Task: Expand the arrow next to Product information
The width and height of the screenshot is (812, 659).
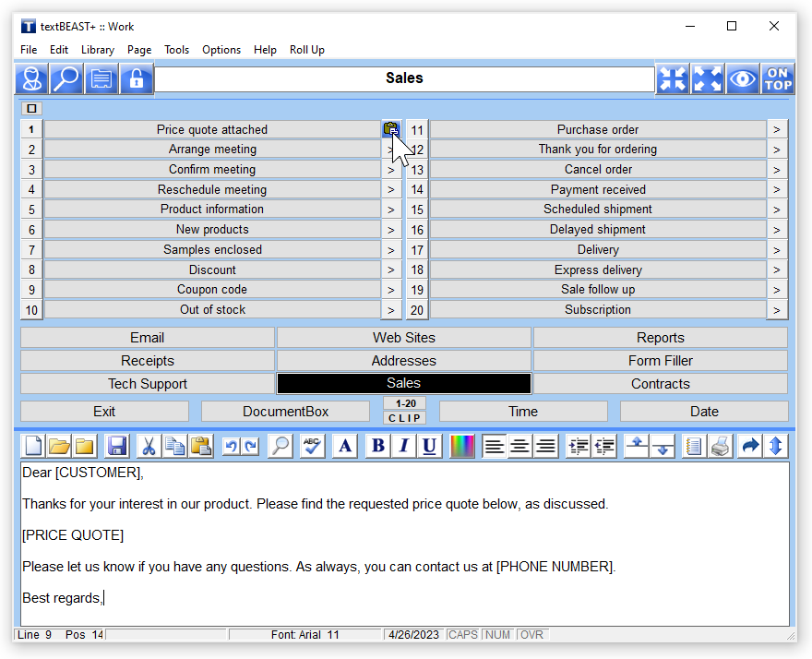Action: pyautogui.click(x=391, y=210)
